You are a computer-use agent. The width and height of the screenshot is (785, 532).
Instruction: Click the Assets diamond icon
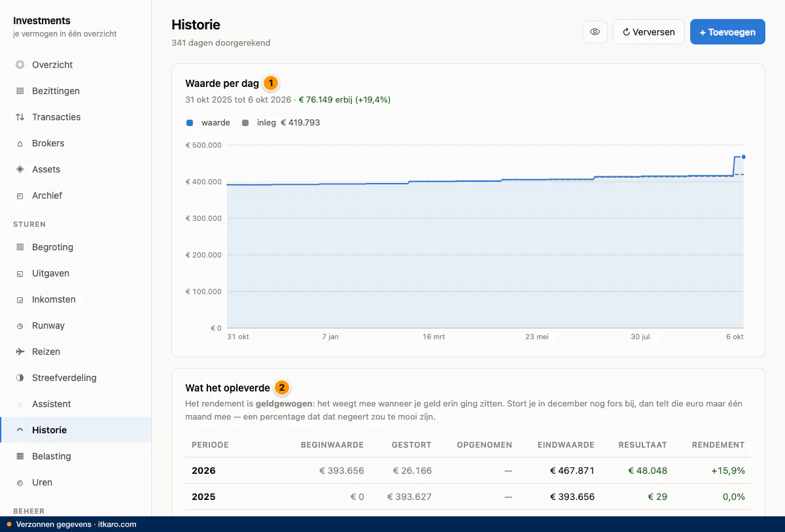pyautogui.click(x=20, y=169)
